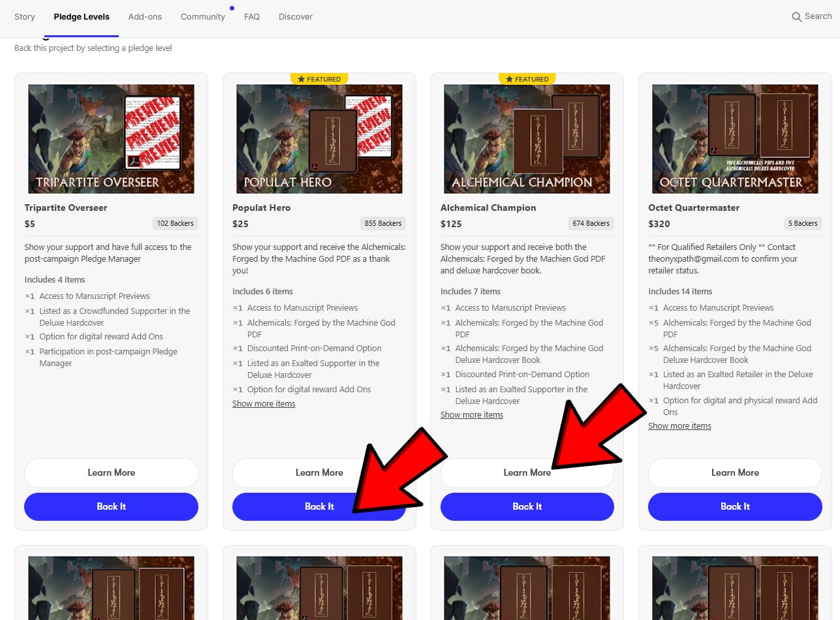Click the Featured badge on Alchemical Champion
This screenshot has height=620, width=840.
527,79
